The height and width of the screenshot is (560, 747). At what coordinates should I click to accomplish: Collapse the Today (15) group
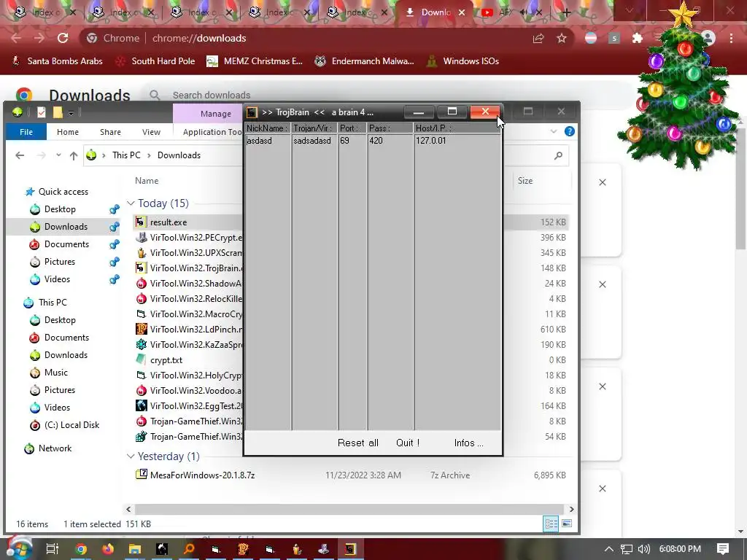pos(131,203)
